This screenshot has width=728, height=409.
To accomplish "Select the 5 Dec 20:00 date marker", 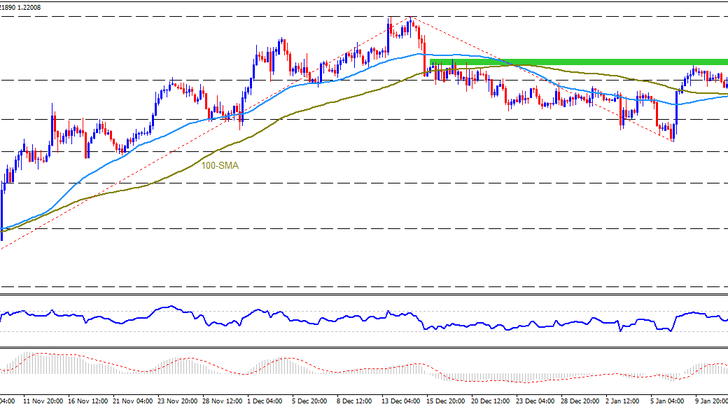I will [309, 401].
